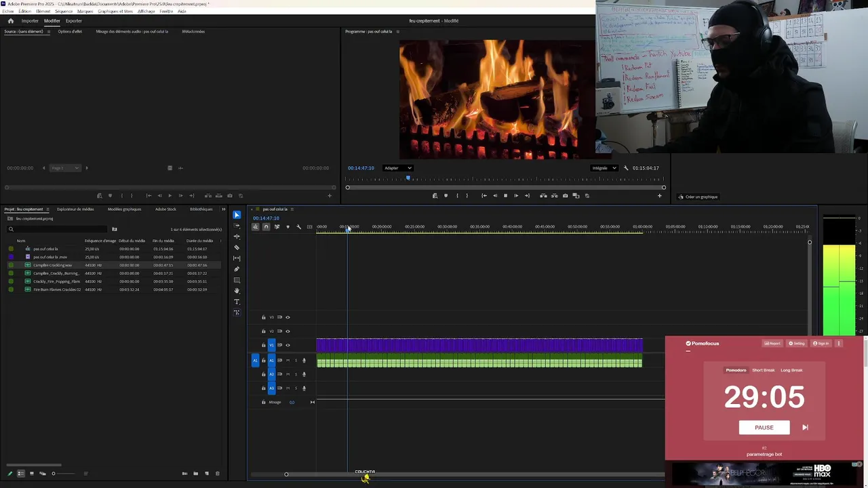Open Program panel menu icon
868x488 pixels.
398,32
